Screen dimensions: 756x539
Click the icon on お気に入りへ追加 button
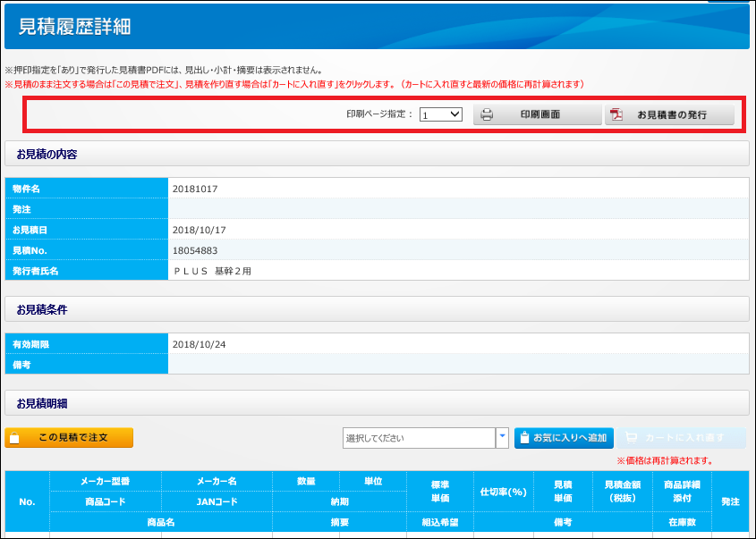[524, 438]
